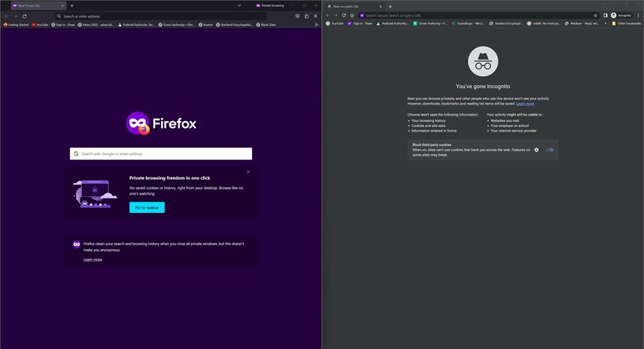Open Firefox Learn more link
The image size is (644, 349).
pyautogui.click(x=93, y=259)
